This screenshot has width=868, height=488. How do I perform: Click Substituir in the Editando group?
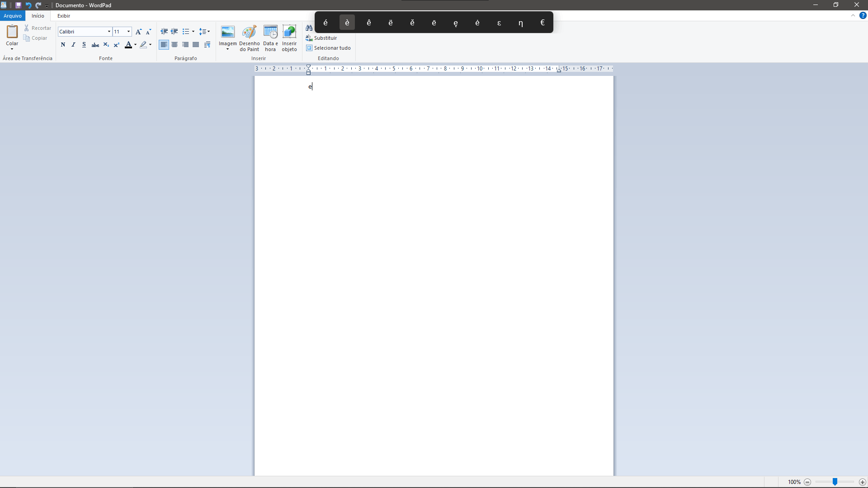tap(321, 38)
